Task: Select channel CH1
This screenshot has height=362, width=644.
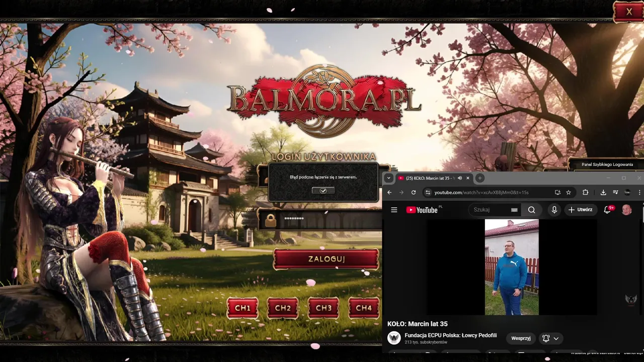Action: [x=243, y=308]
